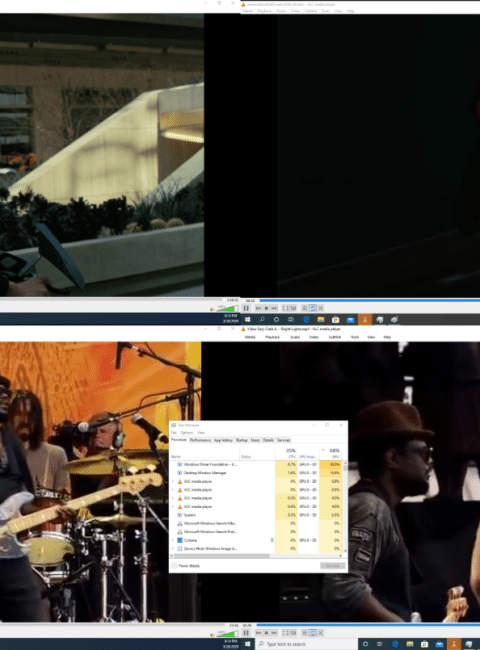Screen dimensions: 480x650
Task: Expand the Cortana process row
Action: [x=173, y=540]
